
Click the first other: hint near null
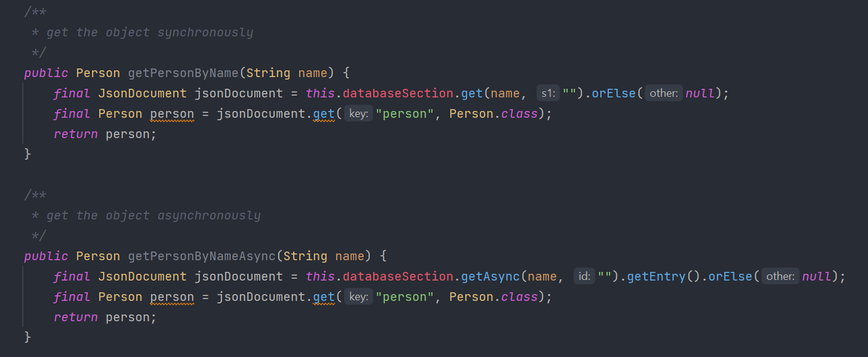(x=664, y=94)
